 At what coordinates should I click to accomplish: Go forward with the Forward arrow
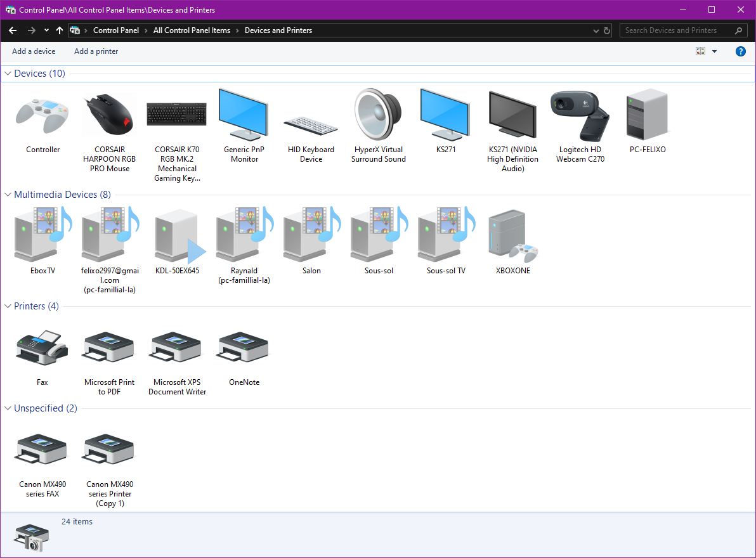click(x=31, y=30)
